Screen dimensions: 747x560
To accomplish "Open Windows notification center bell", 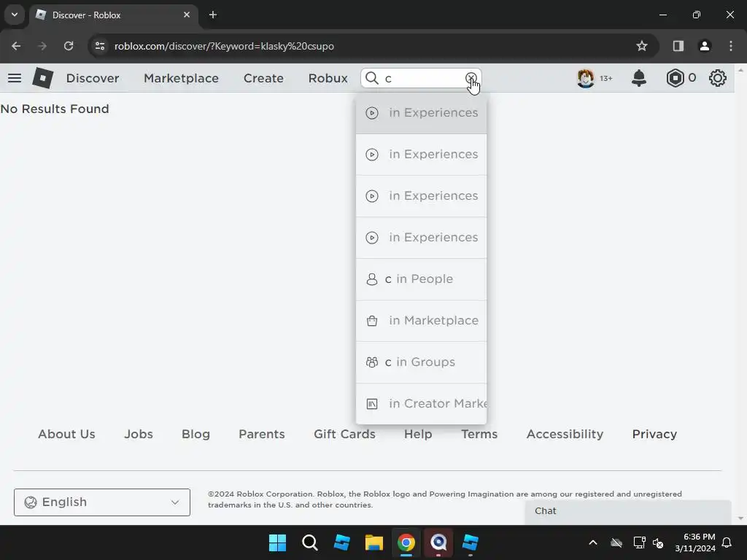I will [727, 542].
